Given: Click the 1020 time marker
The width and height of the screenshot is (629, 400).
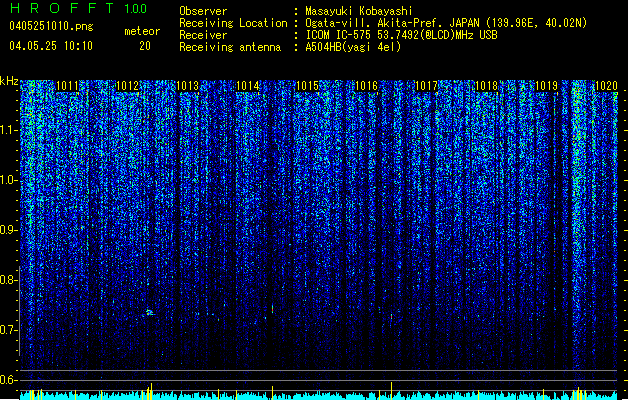Looking at the screenshot, I should click(606, 86).
